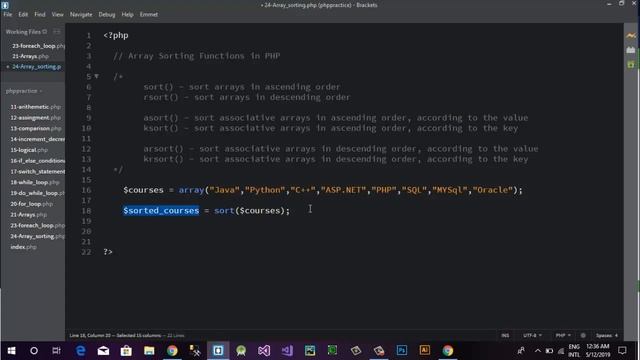Show hidden system tray icons chevron
The width and height of the screenshot is (640, 360).
coord(538,351)
